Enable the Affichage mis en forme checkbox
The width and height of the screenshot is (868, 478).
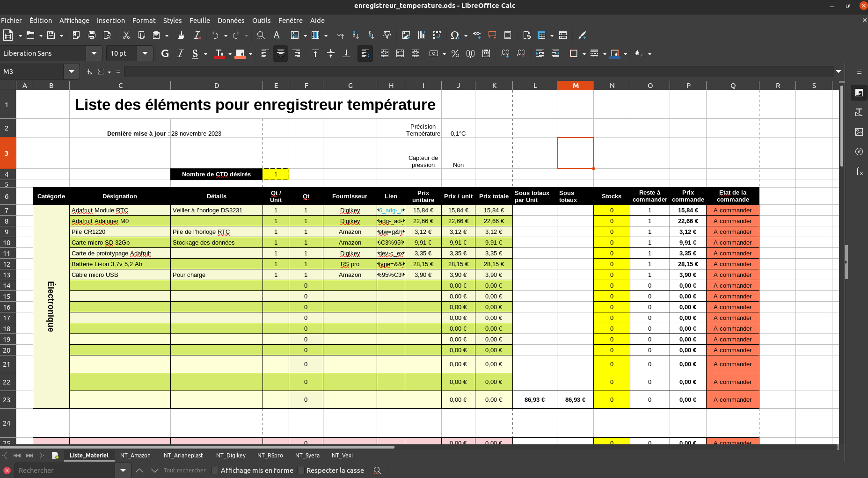point(216,471)
